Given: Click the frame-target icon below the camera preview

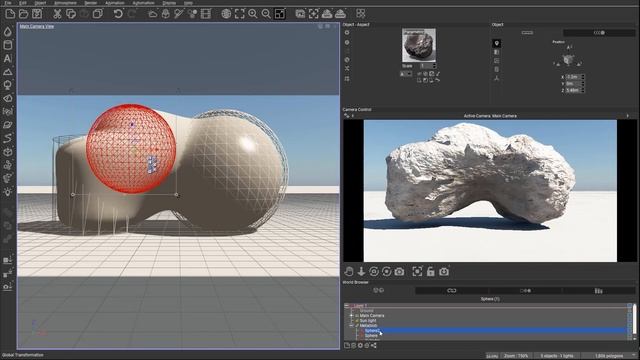Looking at the screenshot, I should pyautogui.click(x=417, y=271).
